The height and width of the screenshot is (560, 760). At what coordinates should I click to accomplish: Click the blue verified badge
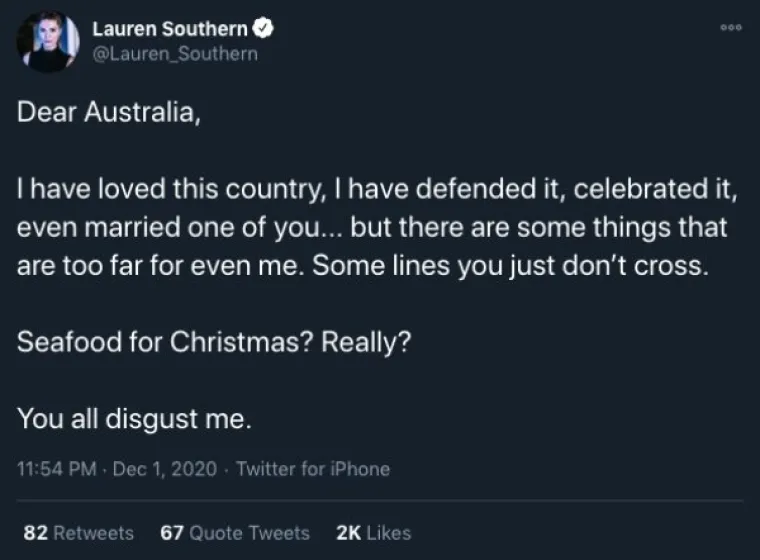click(x=267, y=30)
